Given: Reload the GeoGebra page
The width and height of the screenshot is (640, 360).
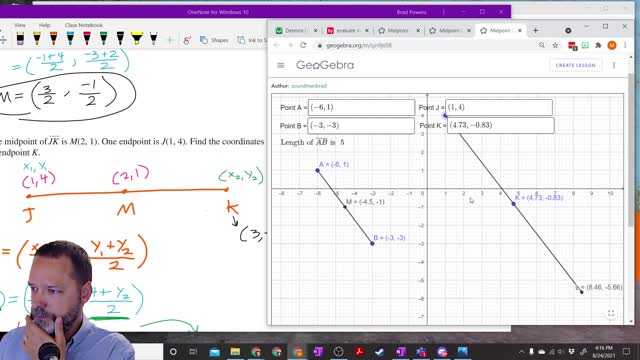Looking at the screenshot, I should click(303, 45).
